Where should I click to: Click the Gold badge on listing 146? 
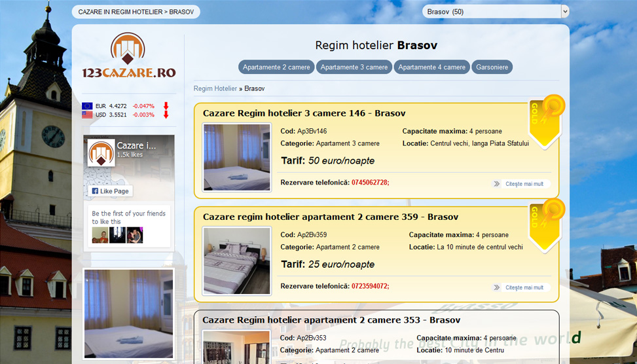coord(546,121)
